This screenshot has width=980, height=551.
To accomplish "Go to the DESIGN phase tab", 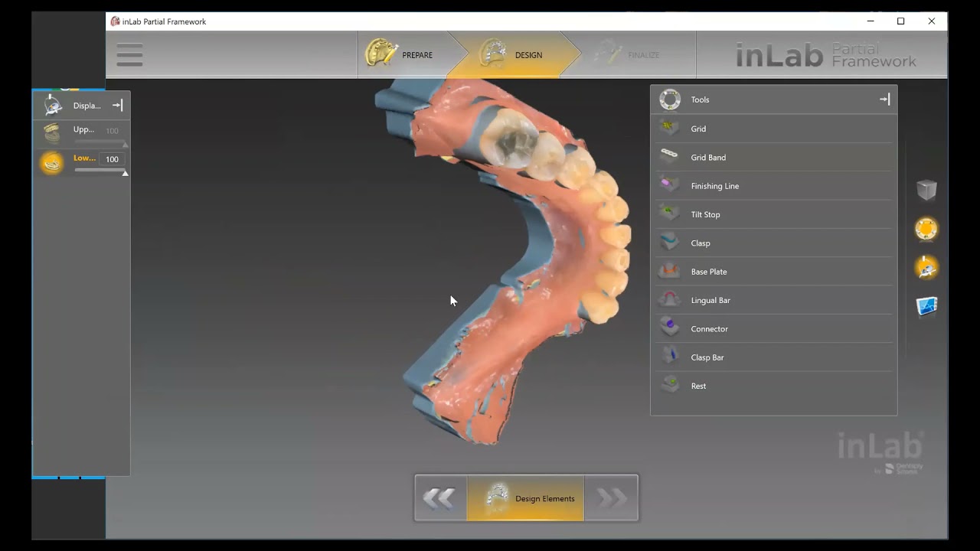I will (x=513, y=54).
